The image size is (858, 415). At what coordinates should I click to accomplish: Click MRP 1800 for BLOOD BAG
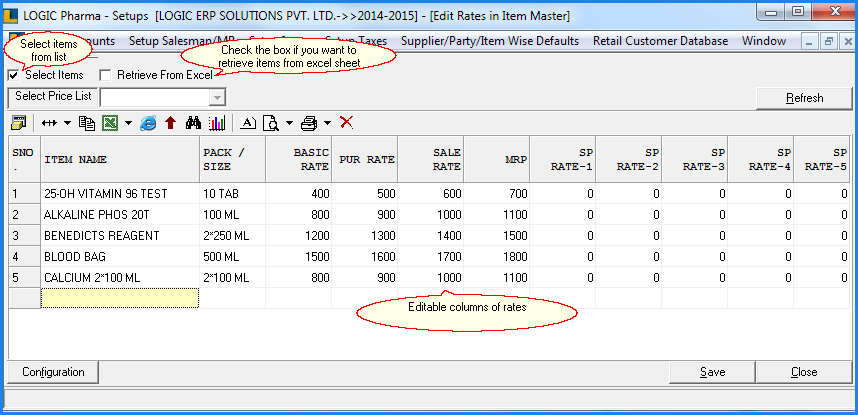(x=497, y=257)
